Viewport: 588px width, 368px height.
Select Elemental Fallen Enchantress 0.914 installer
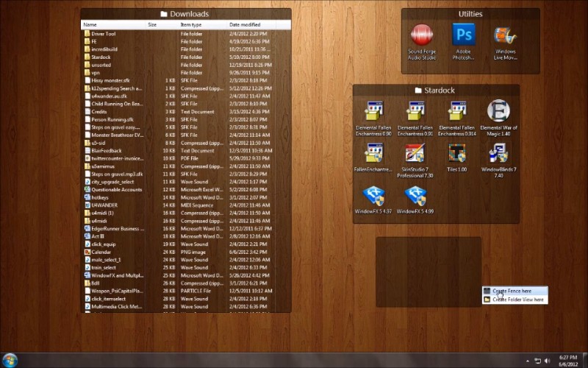point(457,118)
